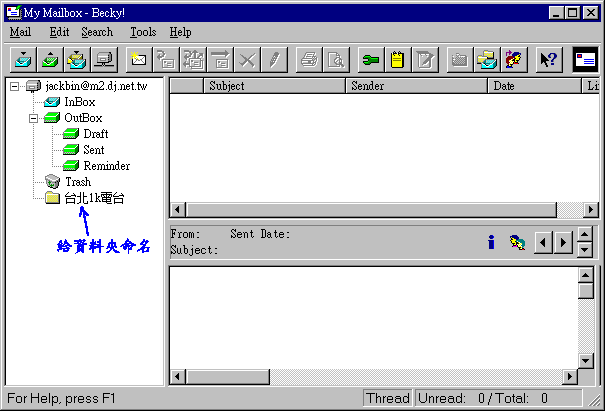Click the send mail outbox toolbar icon
This screenshot has width=605, height=411.
pyautogui.click(x=51, y=59)
